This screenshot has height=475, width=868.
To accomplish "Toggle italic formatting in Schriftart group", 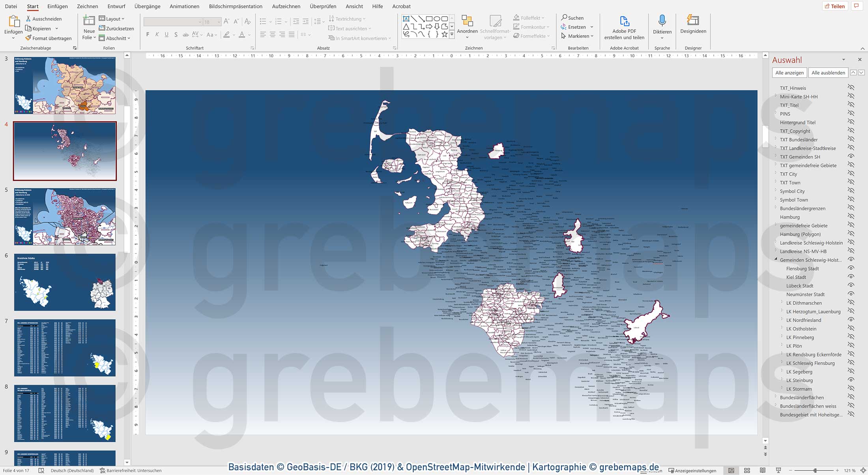I will click(x=157, y=34).
